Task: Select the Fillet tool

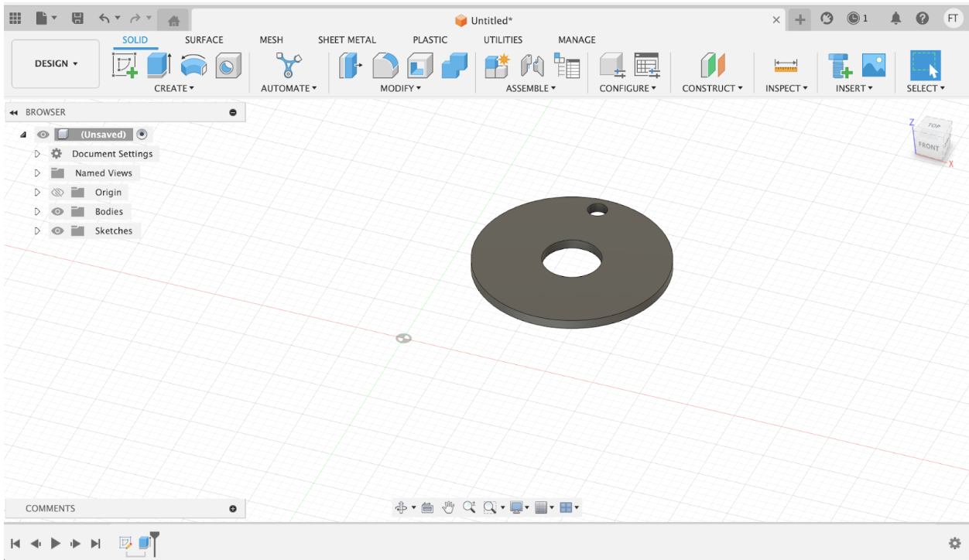Action: pyautogui.click(x=385, y=66)
